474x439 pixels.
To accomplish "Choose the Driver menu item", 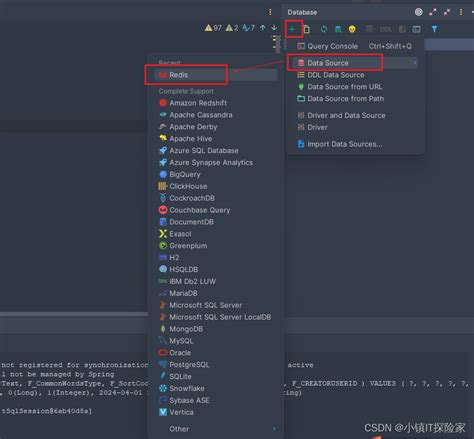I will pyautogui.click(x=354, y=127).
